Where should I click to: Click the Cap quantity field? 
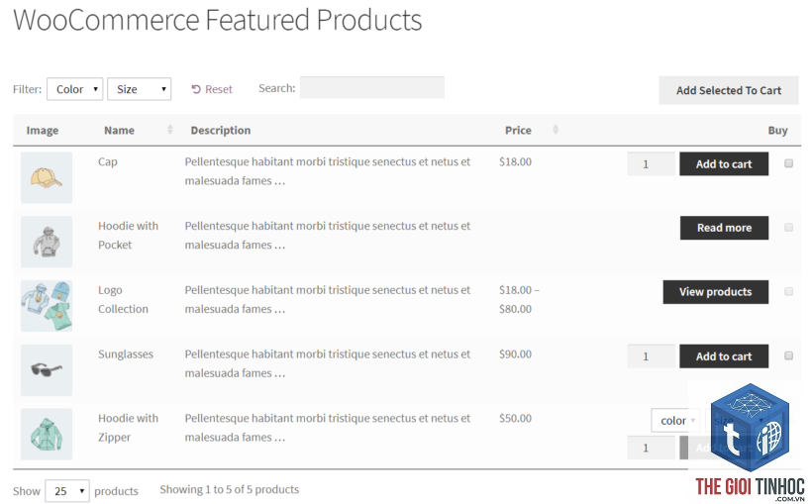[x=651, y=163]
